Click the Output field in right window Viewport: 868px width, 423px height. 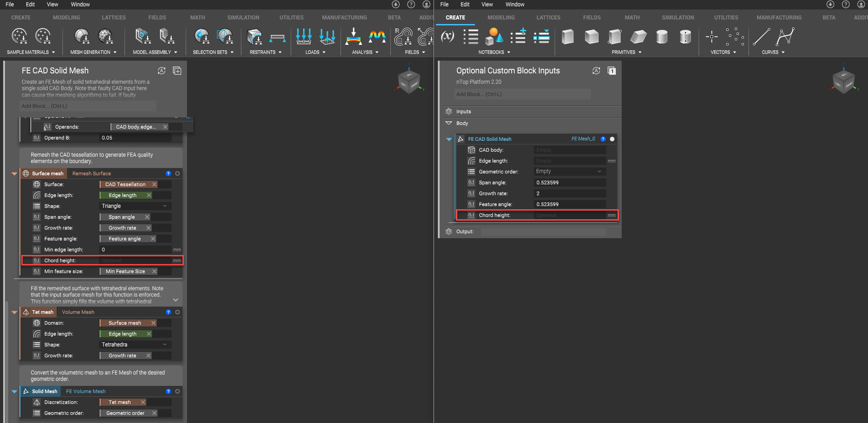pyautogui.click(x=543, y=231)
